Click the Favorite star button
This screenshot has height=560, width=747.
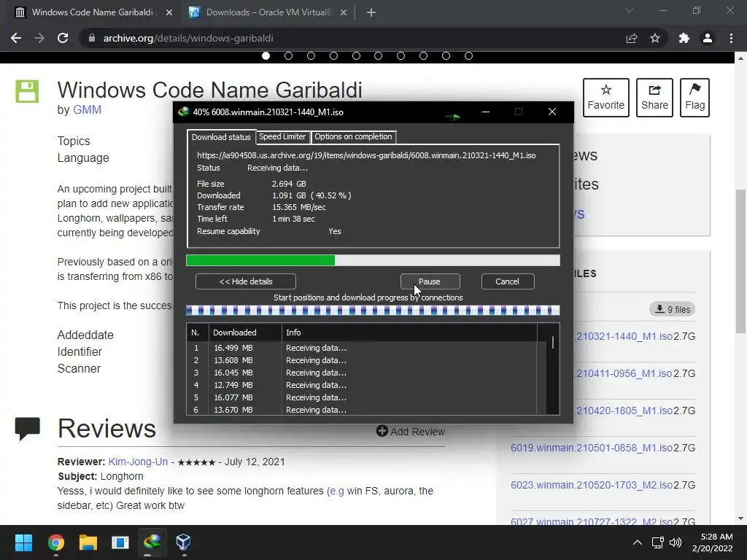(606, 98)
